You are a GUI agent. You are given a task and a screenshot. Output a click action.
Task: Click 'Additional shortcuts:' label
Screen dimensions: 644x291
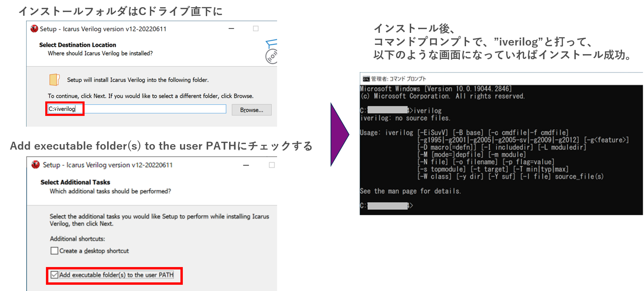(x=77, y=239)
